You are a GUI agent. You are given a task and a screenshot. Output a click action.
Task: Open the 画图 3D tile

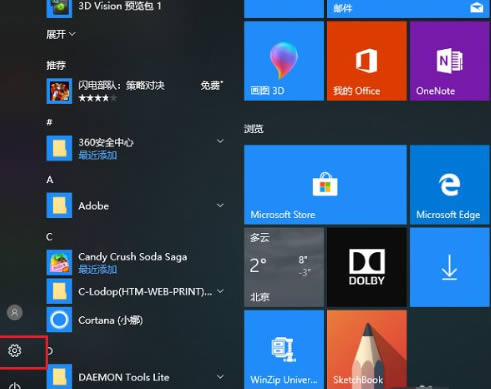pyautogui.click(x=284, y=61)
